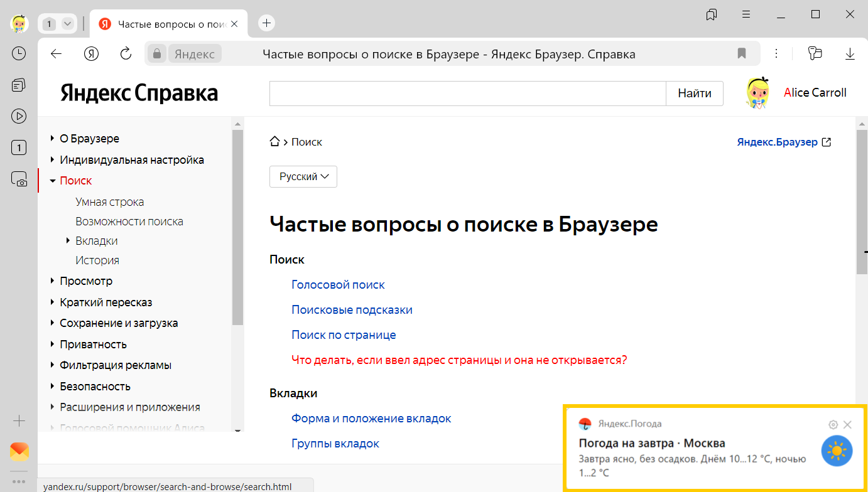Reload the page with the refresh icon
Viewport: 868px width, 492px height.
126,54
